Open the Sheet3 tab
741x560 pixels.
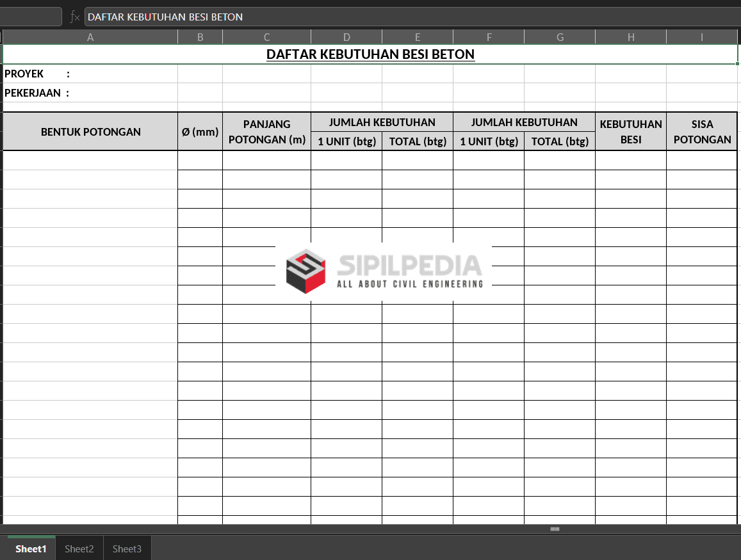127,548
